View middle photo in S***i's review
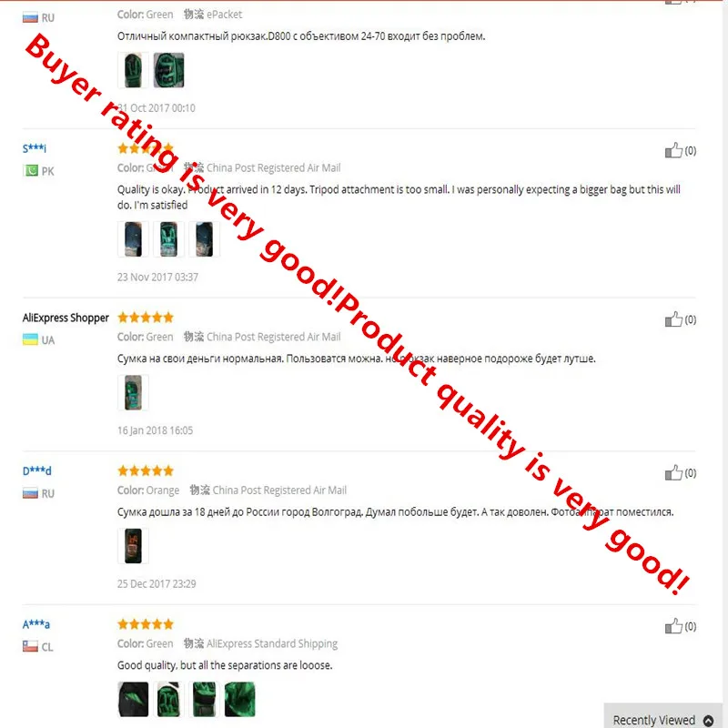 click(168, 239)
